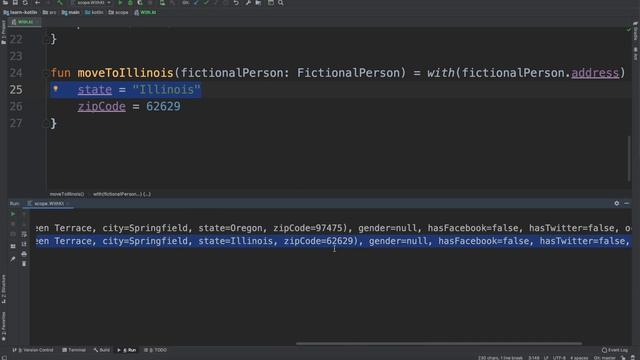Run with coverage from the toolbar icon
This screenshot has height=360, width=640.
tap(140, 2)
